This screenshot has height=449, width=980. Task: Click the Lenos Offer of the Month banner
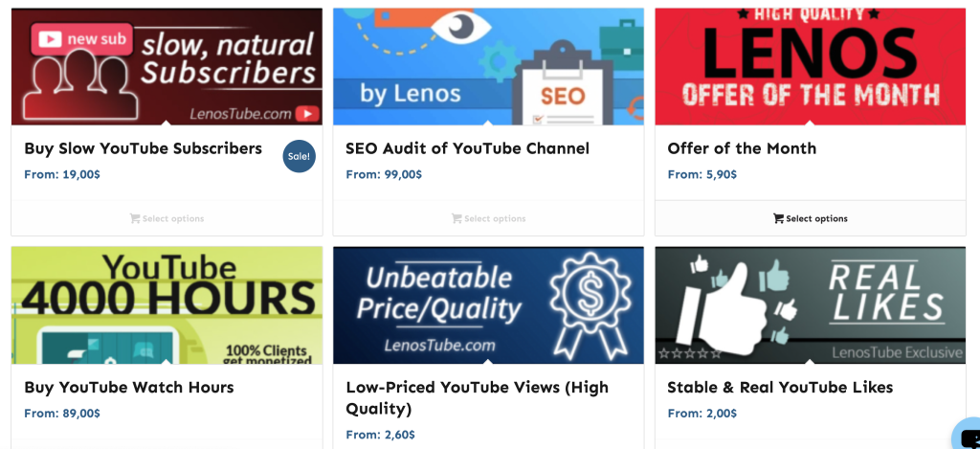pyautogui.click(x=810, y=66)
